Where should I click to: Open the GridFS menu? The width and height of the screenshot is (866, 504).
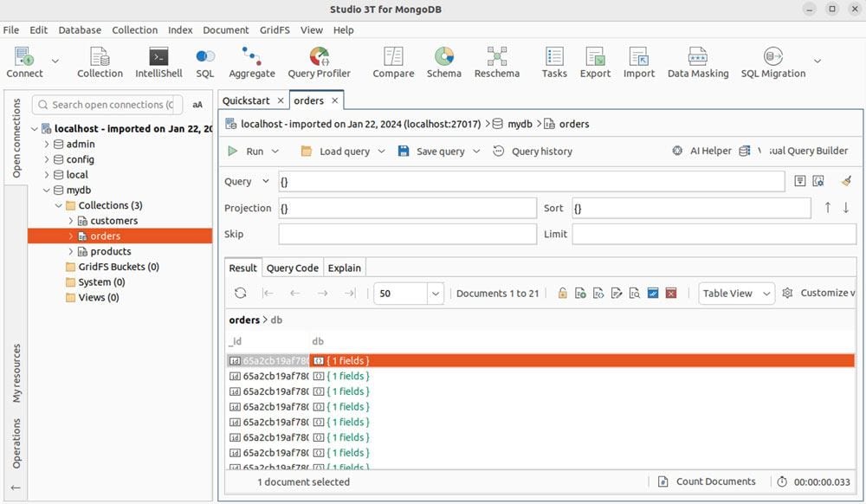(x=275, y=29)
